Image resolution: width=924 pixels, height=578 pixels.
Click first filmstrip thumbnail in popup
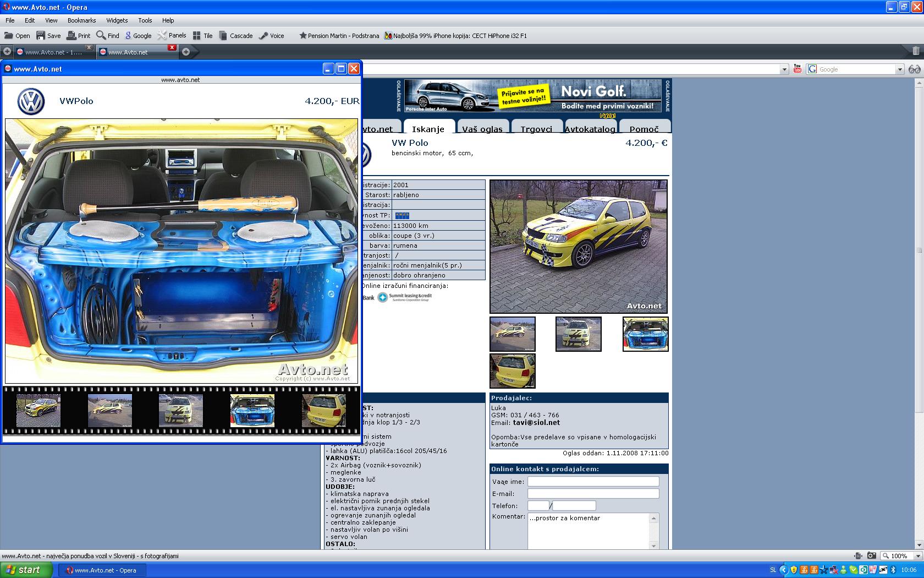38,411
